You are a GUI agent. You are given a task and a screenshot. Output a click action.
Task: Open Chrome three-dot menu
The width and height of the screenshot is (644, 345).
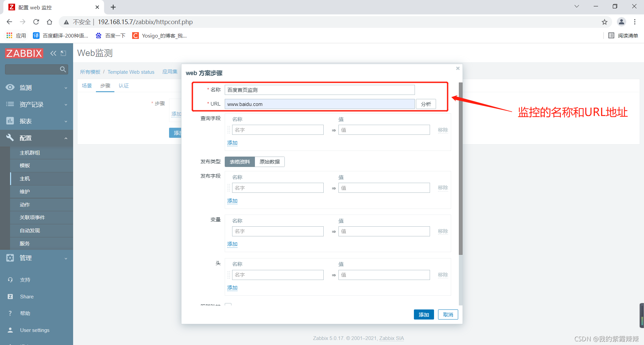click(635, 22)
